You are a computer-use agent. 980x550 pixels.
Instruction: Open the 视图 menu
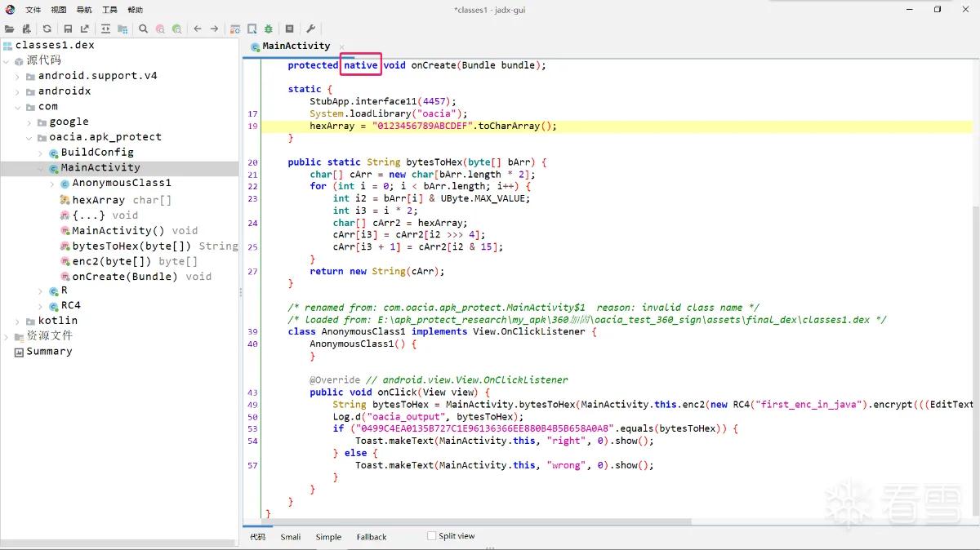click(x=58, y=10)
